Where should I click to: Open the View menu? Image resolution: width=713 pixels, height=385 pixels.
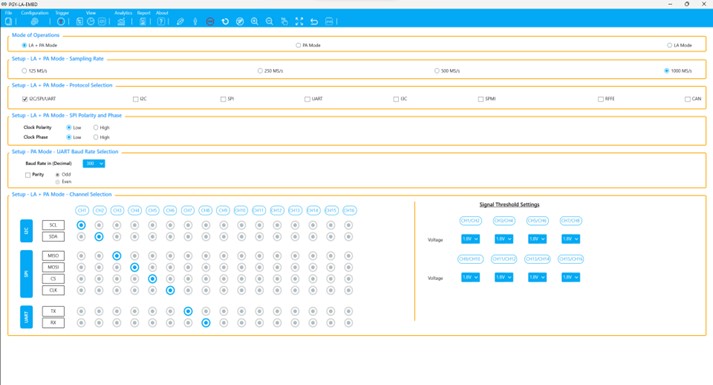(91, 13)
